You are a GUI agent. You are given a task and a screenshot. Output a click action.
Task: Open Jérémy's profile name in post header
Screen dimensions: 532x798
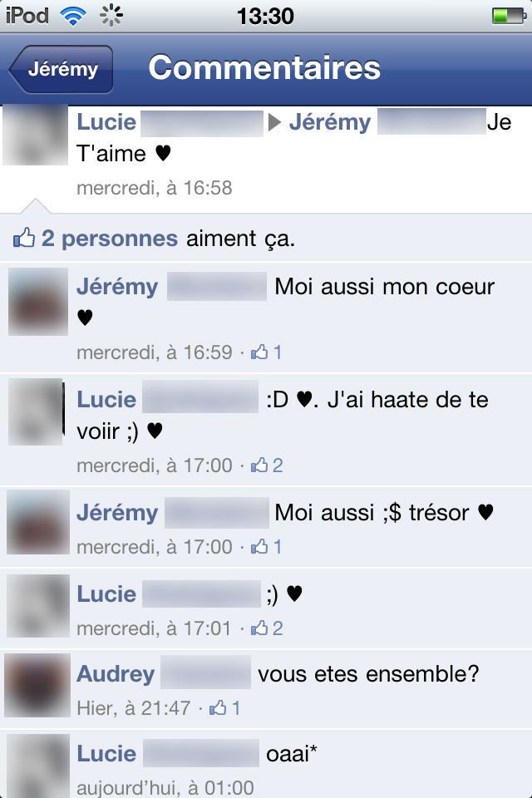click(330, 122)
